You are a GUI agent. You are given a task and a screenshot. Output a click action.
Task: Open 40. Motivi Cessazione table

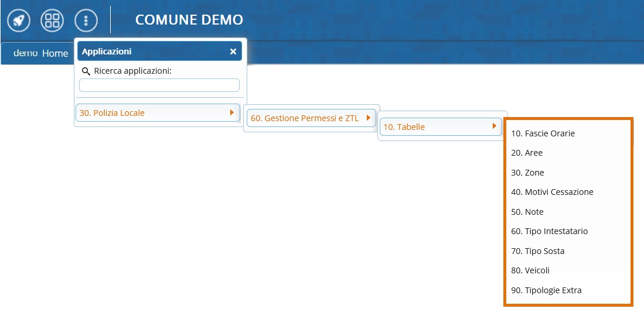(x=552, y=192)
